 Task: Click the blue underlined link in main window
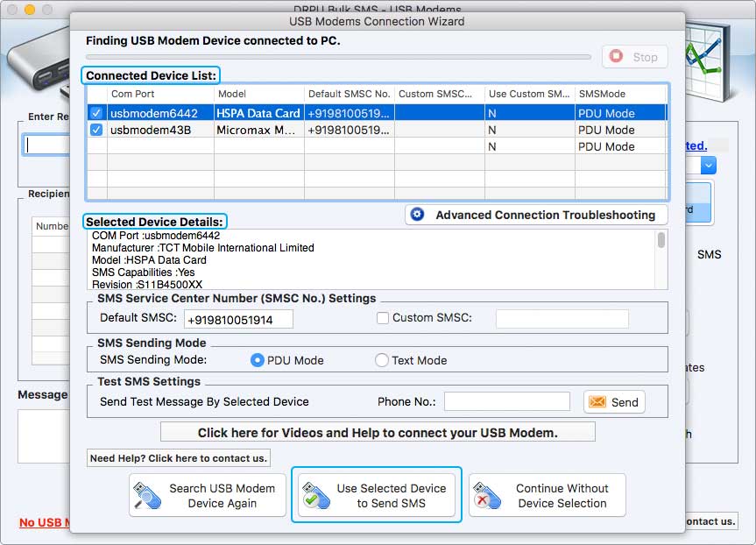[696, 145]
